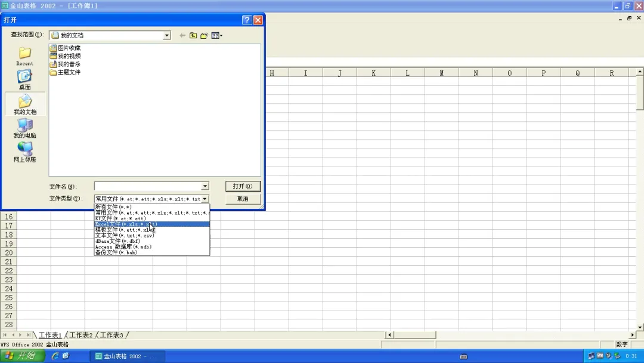Select 我的文档 in the places bar
The image size is (644, 363).
(24, 104)
